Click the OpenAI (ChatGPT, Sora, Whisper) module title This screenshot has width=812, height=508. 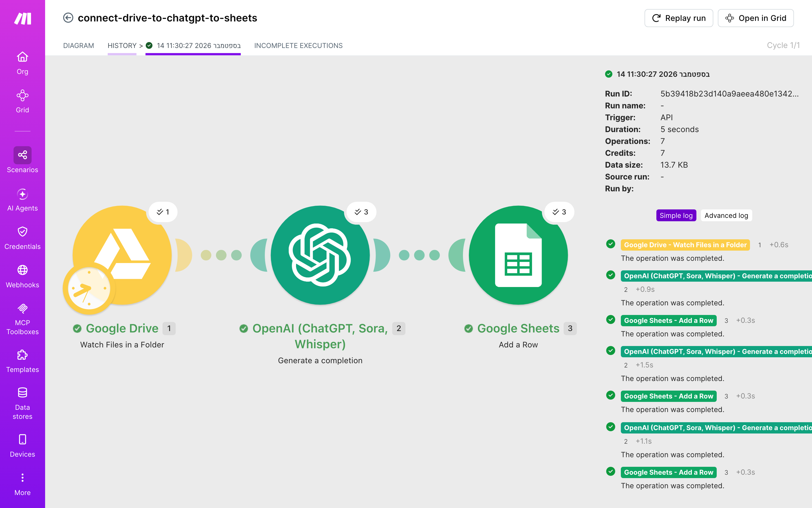(320, 336)
